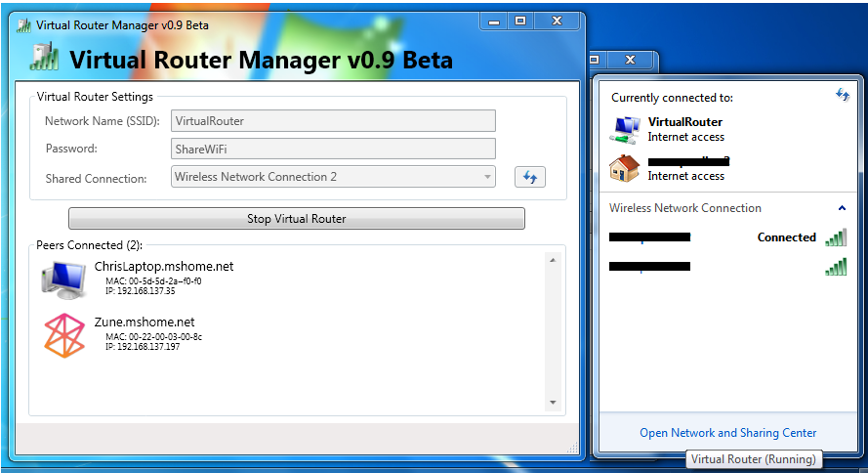Click the house icon for home network
This screenshot has height=473, width=868.
(625, 168)
